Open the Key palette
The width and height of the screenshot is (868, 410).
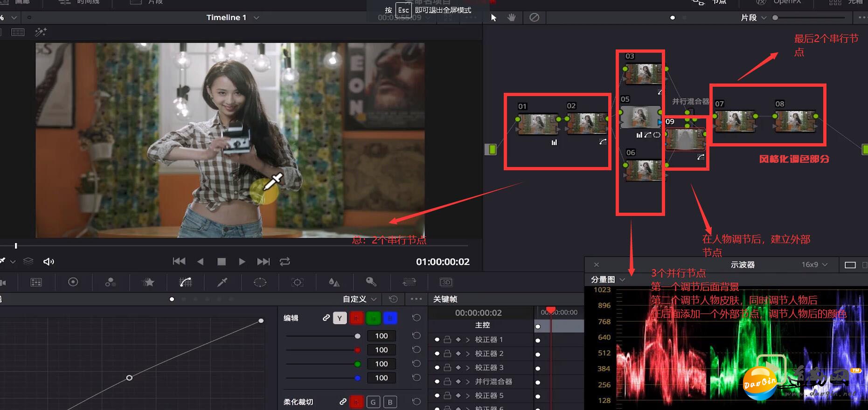[371, 282]
